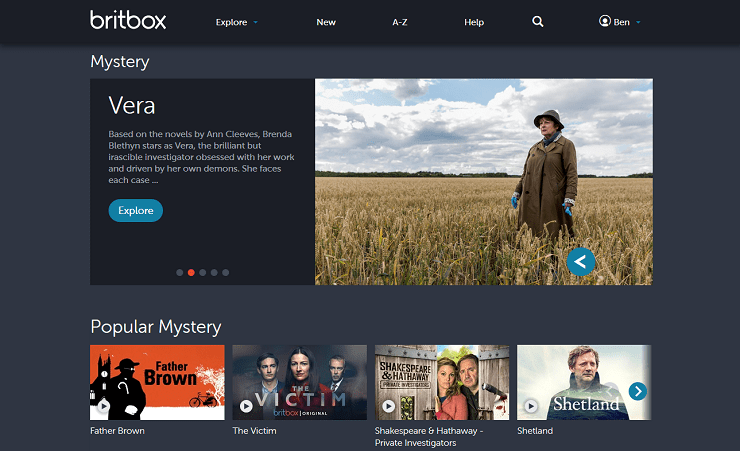Select the third carousel dot
Image resolution: width=740 pixels, height=451 pixels.
pyautogui.click(x=202, y=273)
